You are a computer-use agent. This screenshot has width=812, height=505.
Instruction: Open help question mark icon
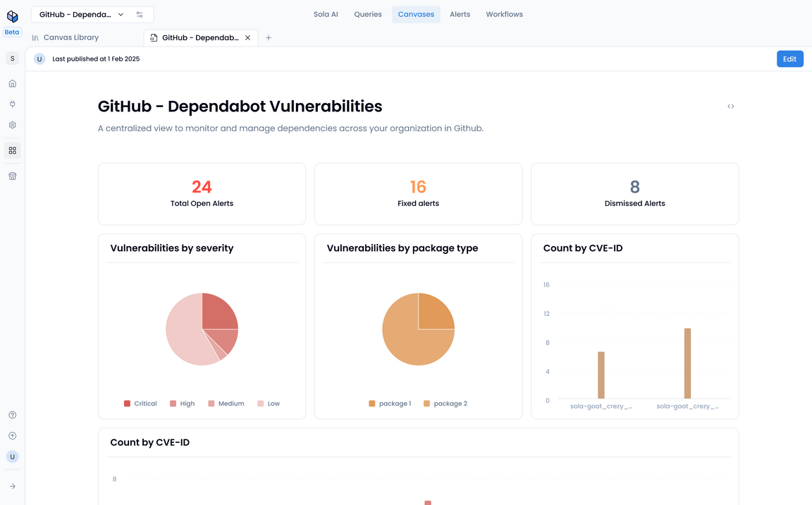[13, 415]
